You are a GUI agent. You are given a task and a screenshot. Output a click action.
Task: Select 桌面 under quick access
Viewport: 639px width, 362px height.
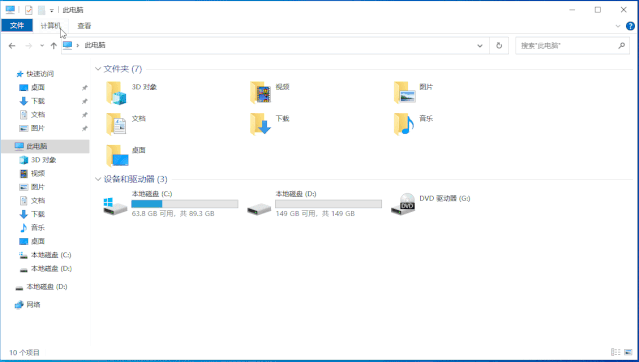coord(37,88)
